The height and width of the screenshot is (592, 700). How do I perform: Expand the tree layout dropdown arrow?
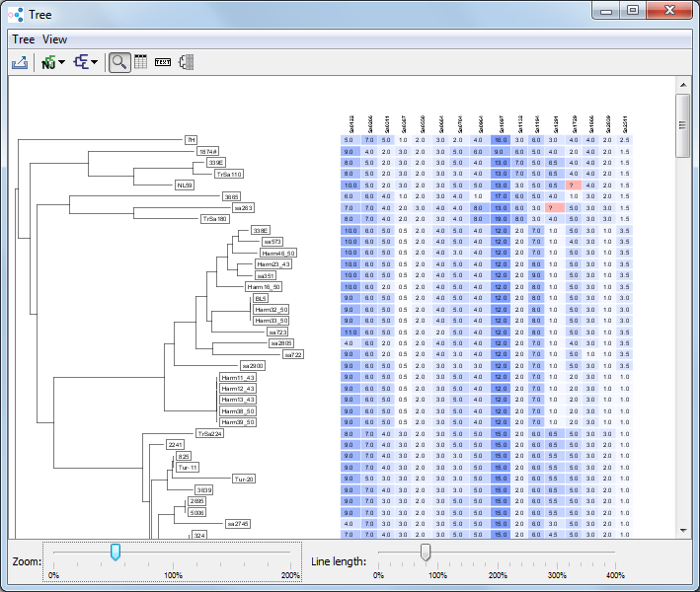95,63
